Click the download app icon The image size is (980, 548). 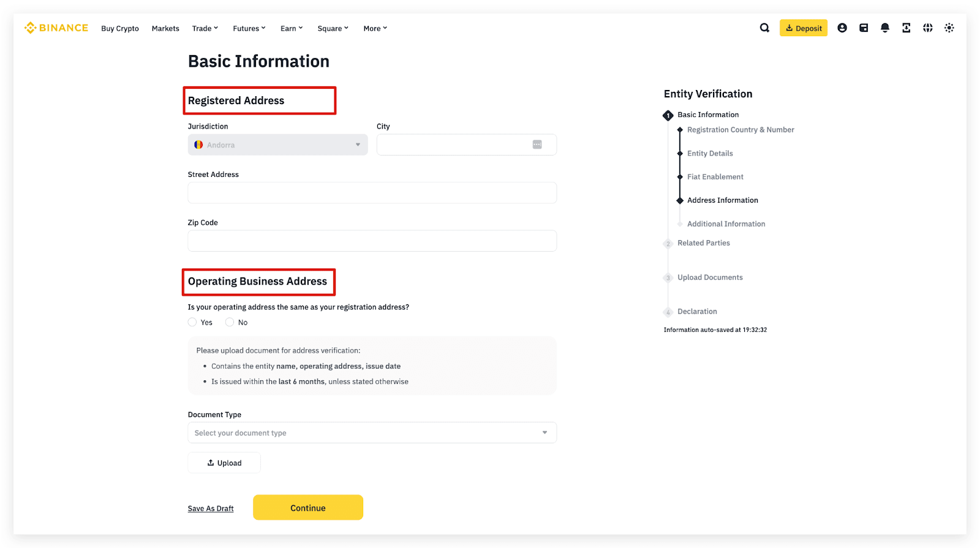pos(907,28)
